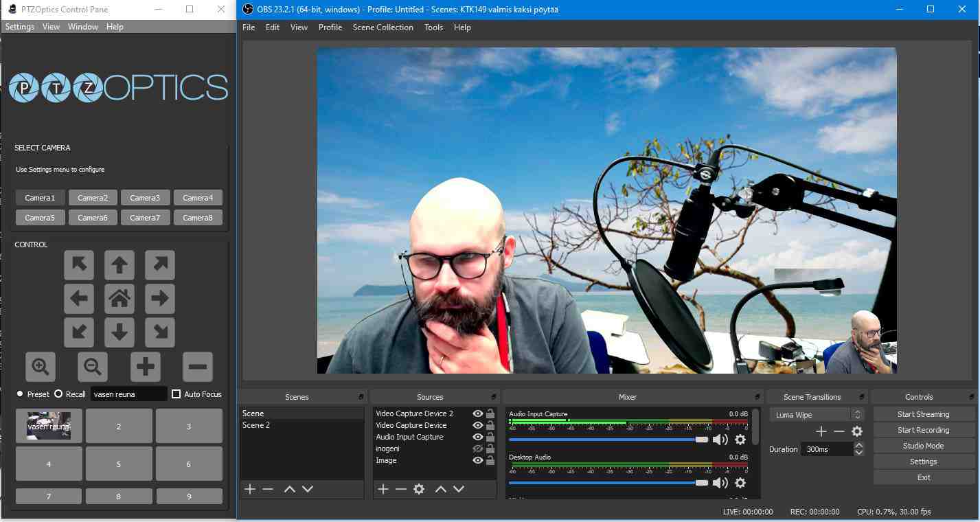
Task: Open Desktop Audio mixer settings gear
Action: tap(740, 483)
